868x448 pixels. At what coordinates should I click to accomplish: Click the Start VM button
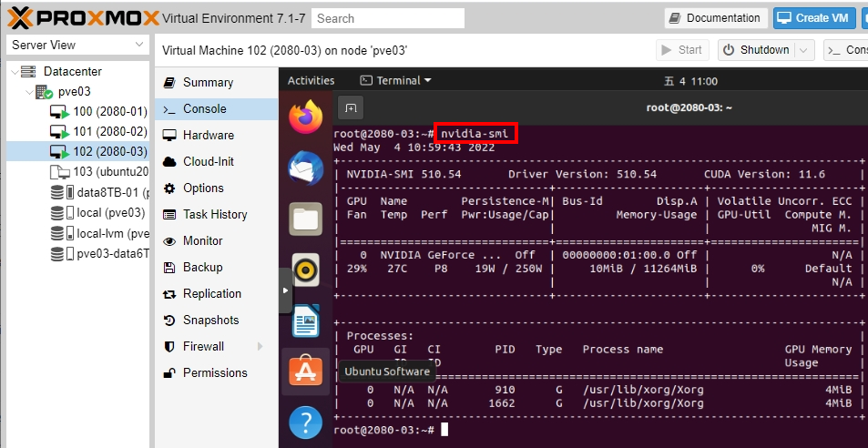coord(682,50)
